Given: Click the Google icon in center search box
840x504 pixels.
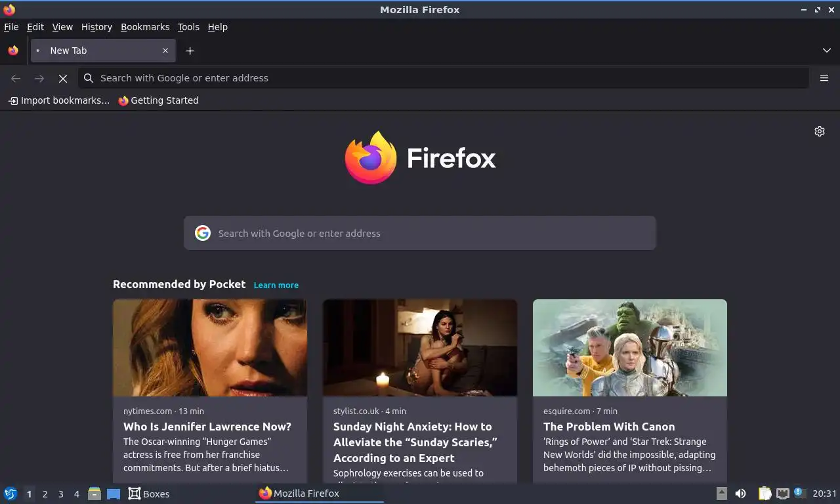Looking at the screenshot, I should coord(203,233).
